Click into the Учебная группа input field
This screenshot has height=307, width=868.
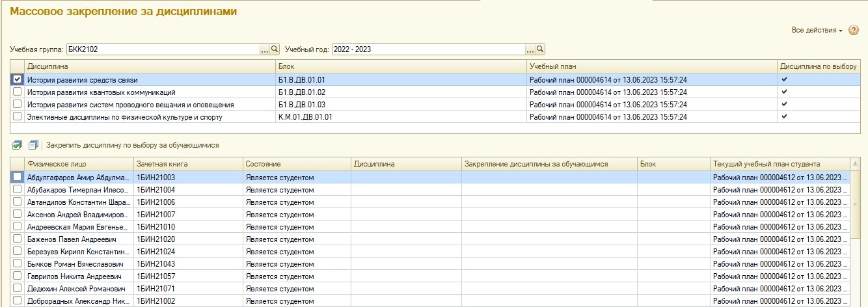point(161,49)
